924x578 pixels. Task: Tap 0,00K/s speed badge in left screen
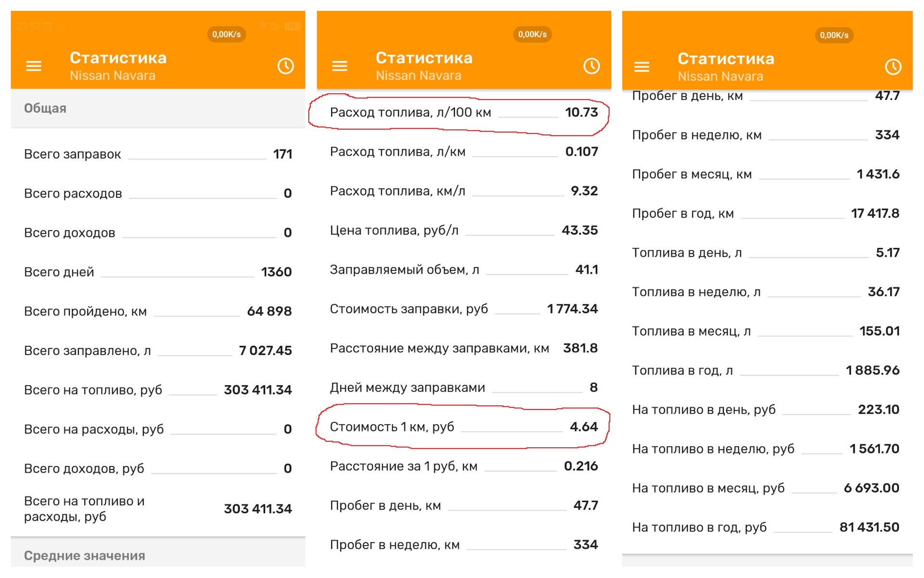(x=227, y=34)
